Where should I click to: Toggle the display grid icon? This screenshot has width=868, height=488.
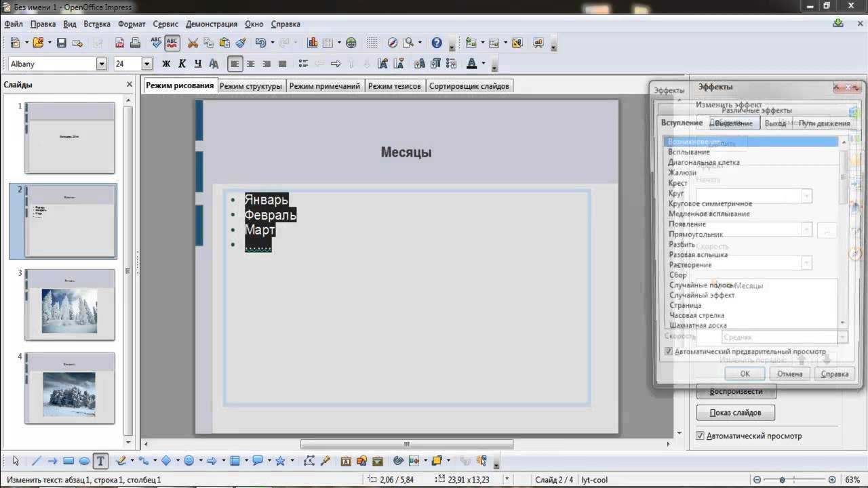coord(372,43)
